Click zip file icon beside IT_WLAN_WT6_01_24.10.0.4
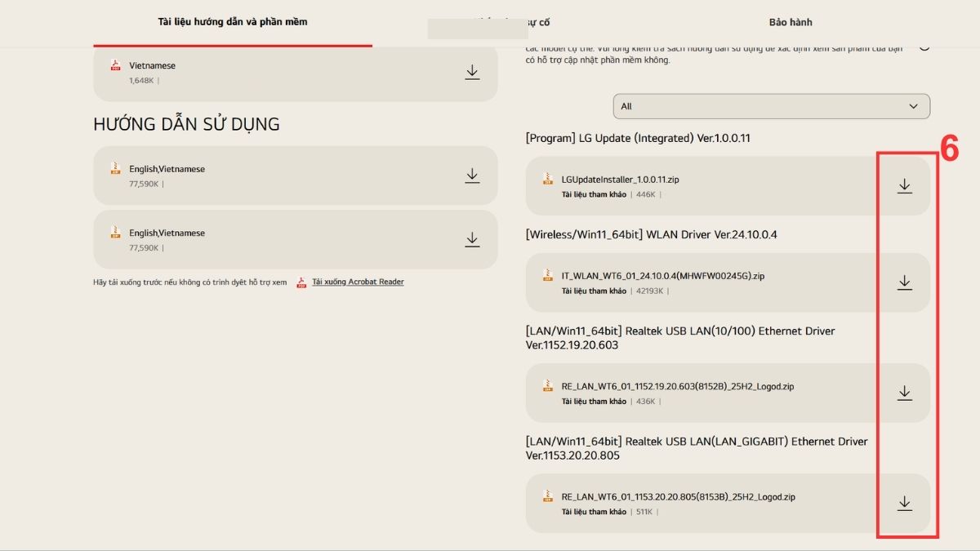 coord(548,275)
